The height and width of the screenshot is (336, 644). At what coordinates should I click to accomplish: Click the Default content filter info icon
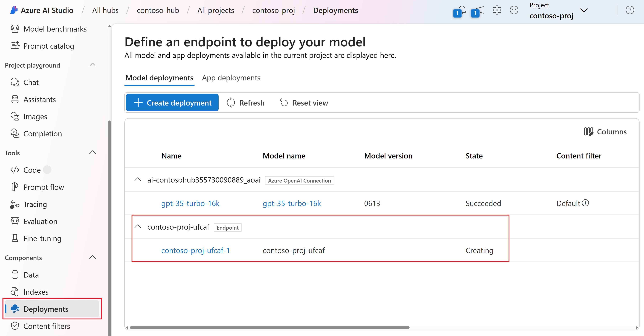[585, 203]
